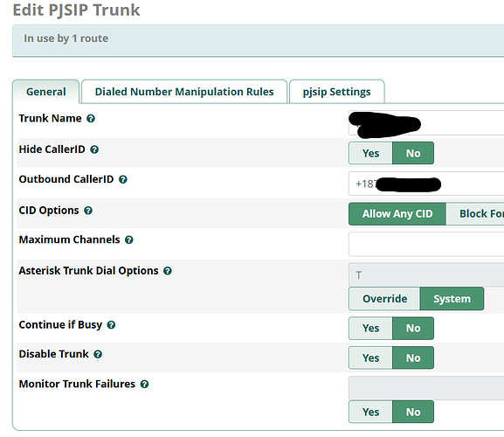Screen dimensions: 504x437
Task: Select the Block Foreign CIDs option
Action: point(475,214)
